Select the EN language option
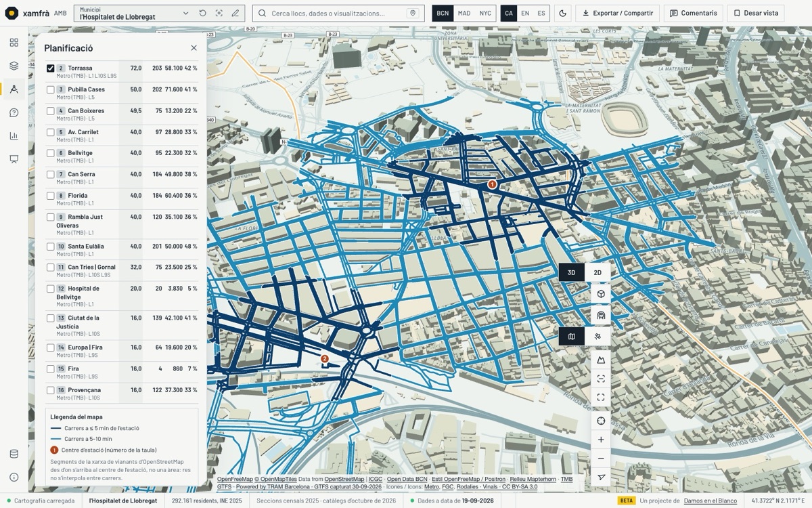The height and width of the screenshot is (508, 812). tap(525, 13)
